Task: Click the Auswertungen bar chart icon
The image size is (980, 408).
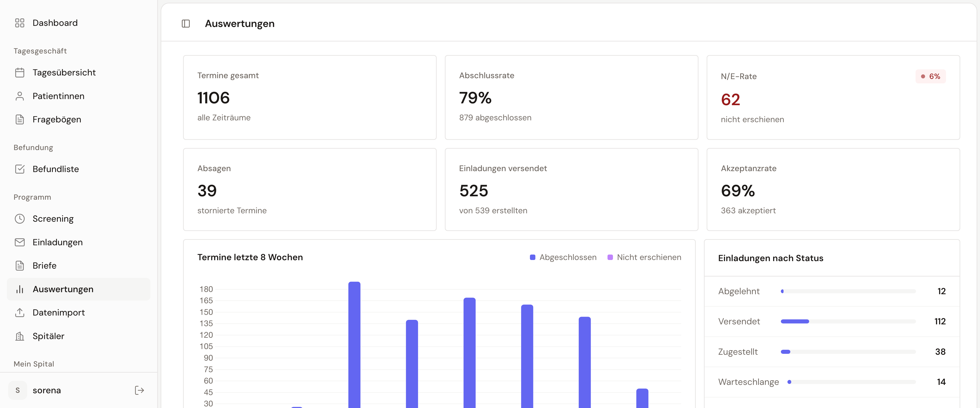Action: [20, 289]
